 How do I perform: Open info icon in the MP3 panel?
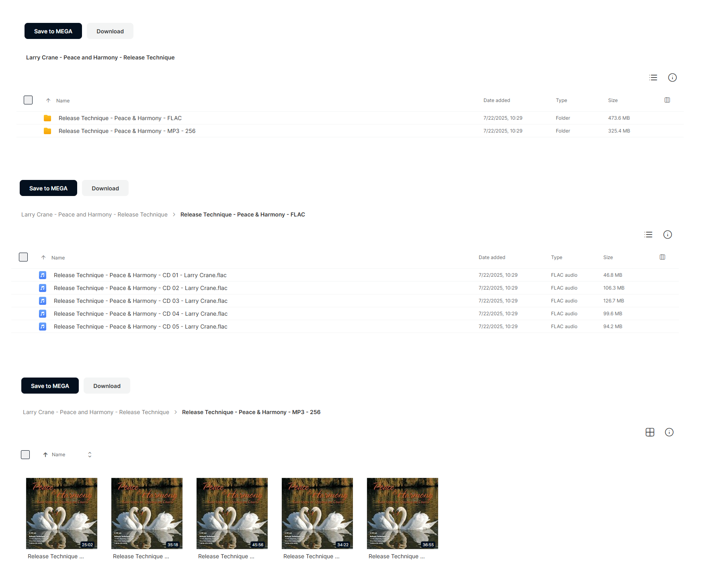[669, 432]
